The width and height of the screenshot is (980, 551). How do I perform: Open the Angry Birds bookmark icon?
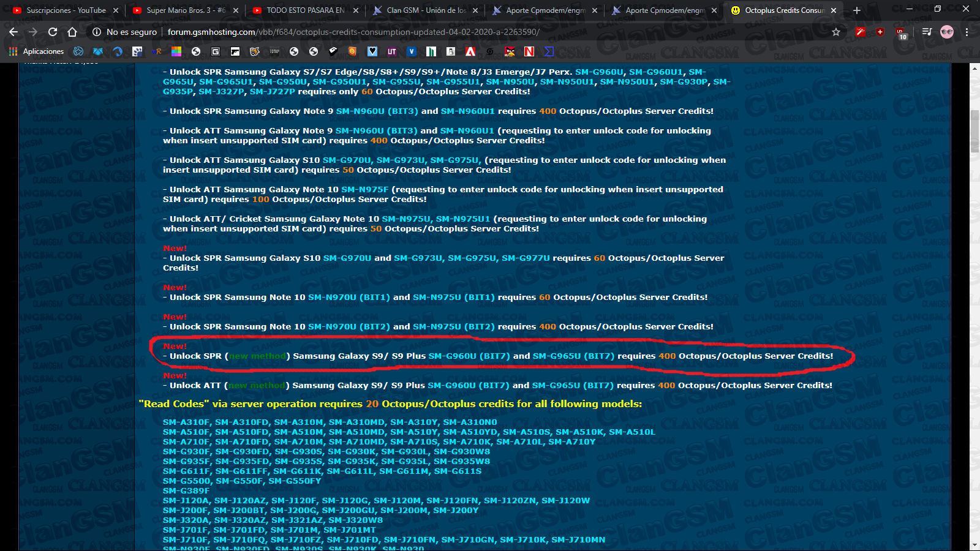tap(510, 51)
